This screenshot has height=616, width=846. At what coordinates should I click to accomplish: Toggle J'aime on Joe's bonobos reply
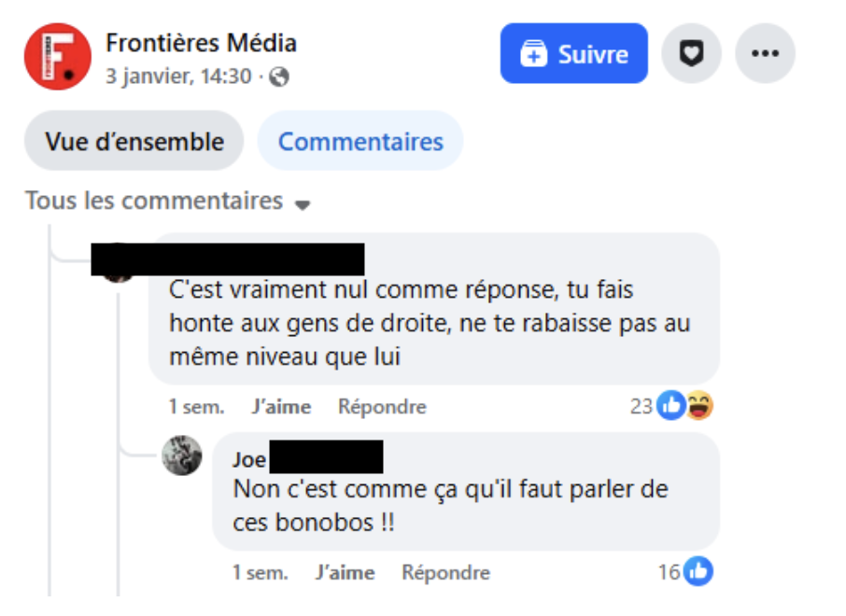coord(345,572)
